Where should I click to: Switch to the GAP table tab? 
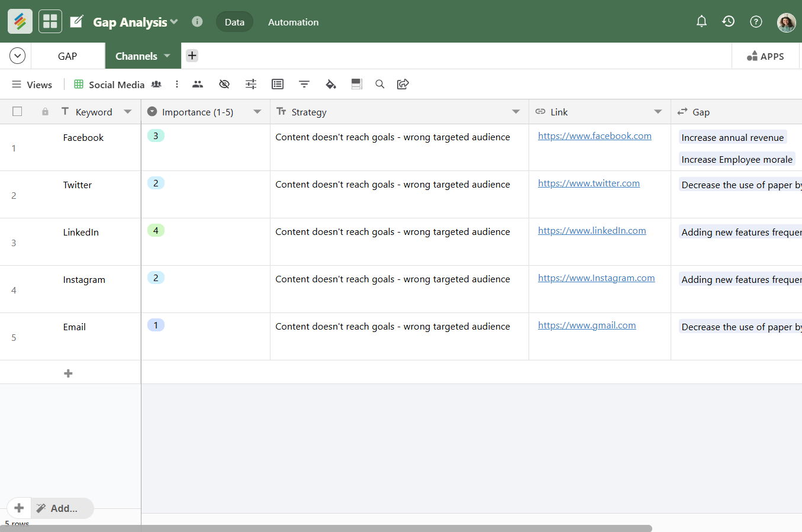pyautogui.click(x=67, y=56)
